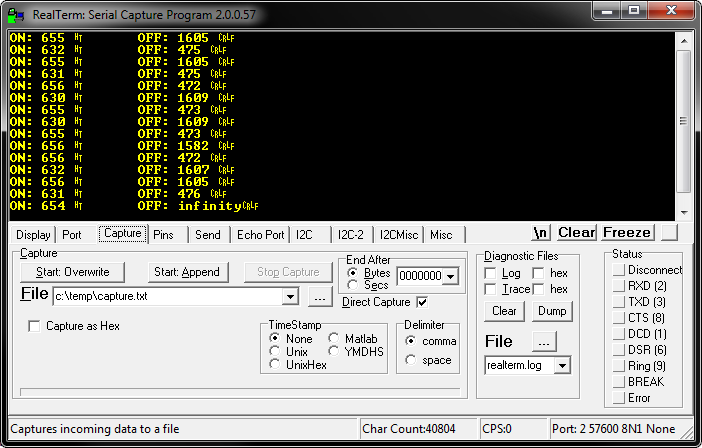Image resolution: width=702 pixels, height=448 pixels.
Task: Click the blank button beside Freeze
Action: click(x=669, y=233)
